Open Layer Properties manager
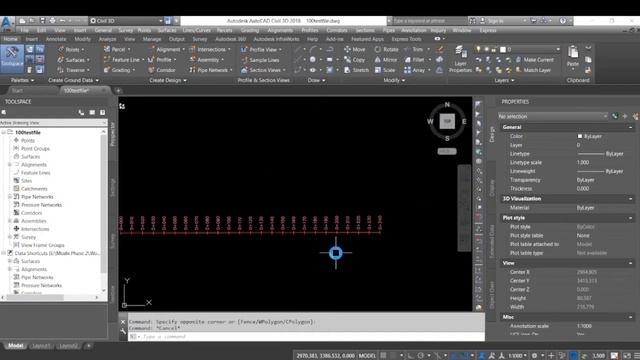640x360 pixels. coord(460,59)
